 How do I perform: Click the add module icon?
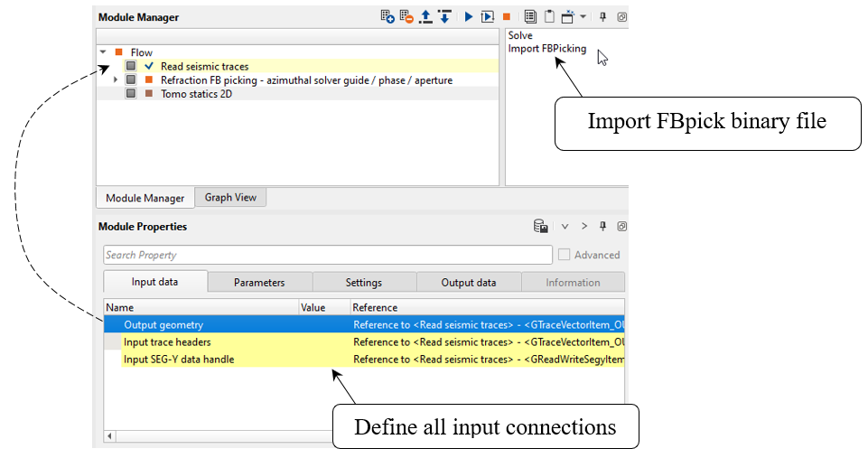387,17
